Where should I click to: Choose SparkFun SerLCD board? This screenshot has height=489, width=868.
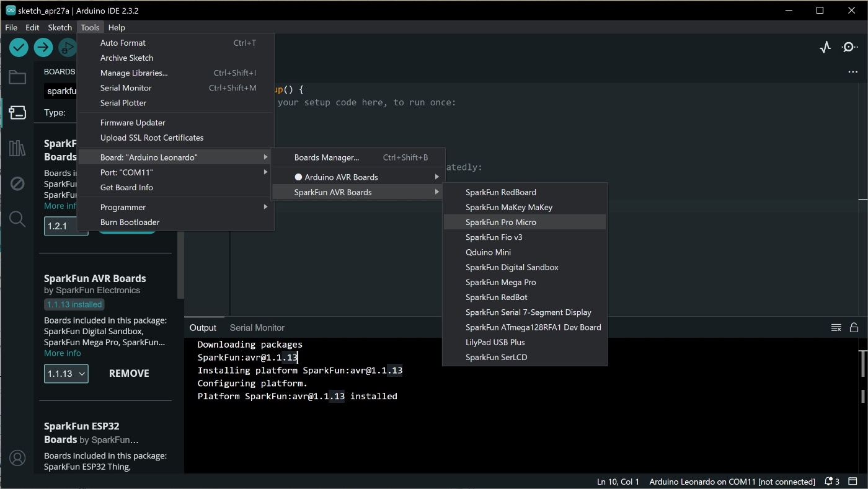[525, 357]
